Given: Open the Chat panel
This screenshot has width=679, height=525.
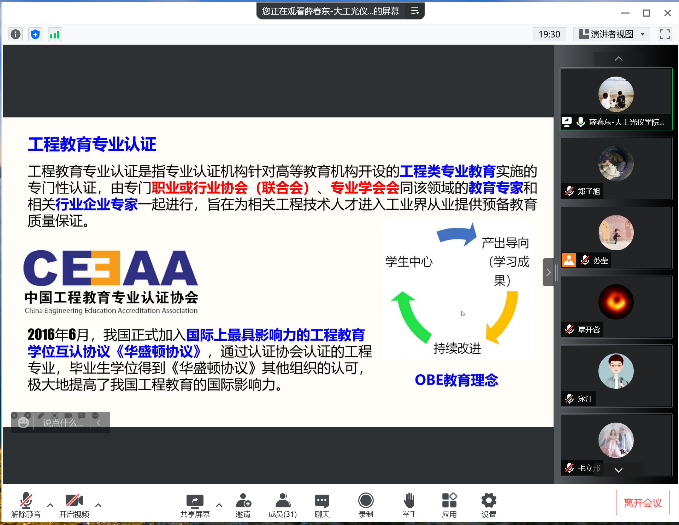Looking at the screenshot, I should [x=322, y=505].
